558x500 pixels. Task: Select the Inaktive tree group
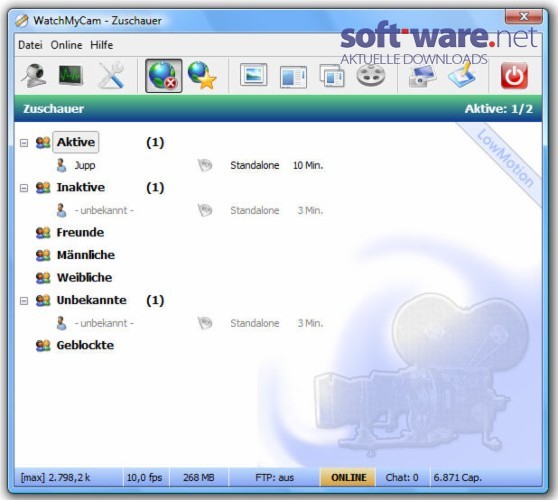81,188
